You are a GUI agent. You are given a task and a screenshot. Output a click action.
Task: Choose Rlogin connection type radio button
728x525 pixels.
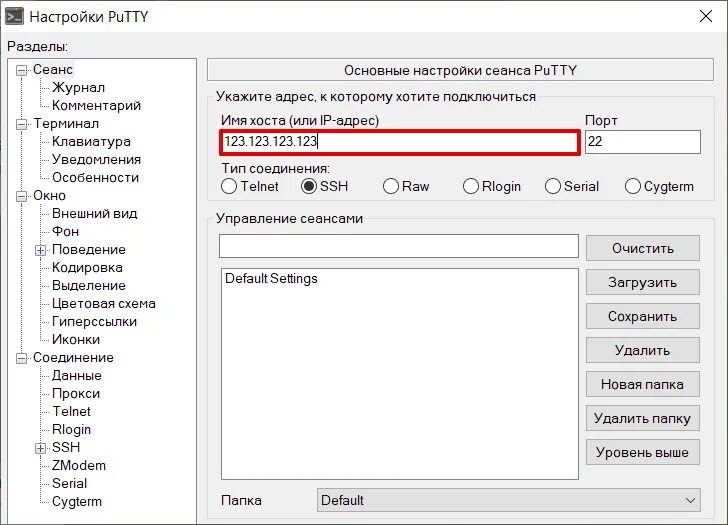471,187
